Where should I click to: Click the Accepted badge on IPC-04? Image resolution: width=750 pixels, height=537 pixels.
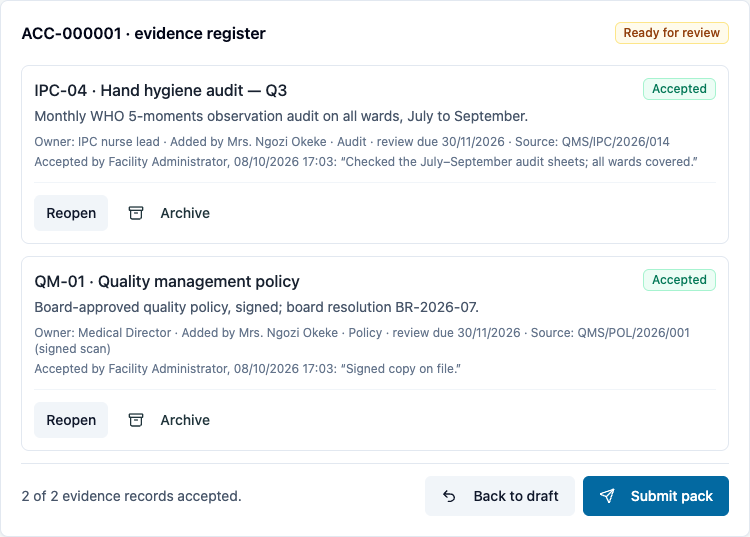pyautogui.click(x=679, y=89)
